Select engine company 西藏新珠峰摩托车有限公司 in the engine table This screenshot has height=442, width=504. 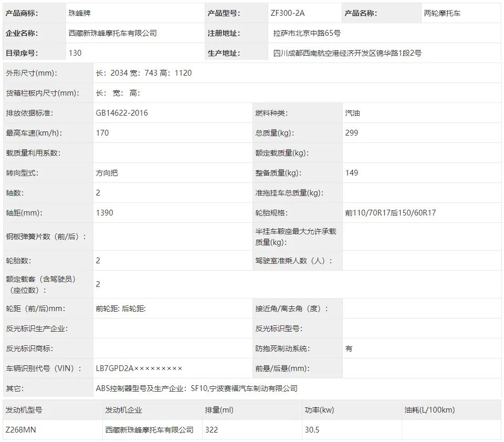[150, 430]
